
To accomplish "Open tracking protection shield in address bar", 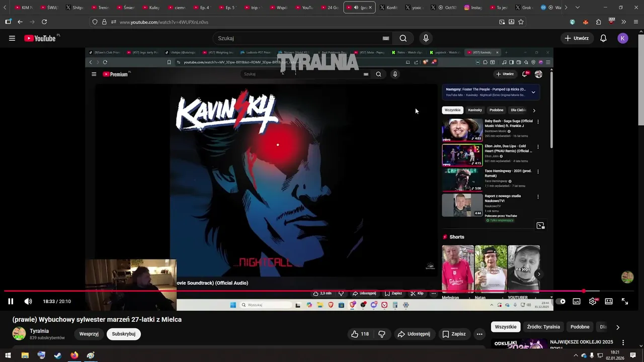I will pyautogui.click(x=95, y=22).
